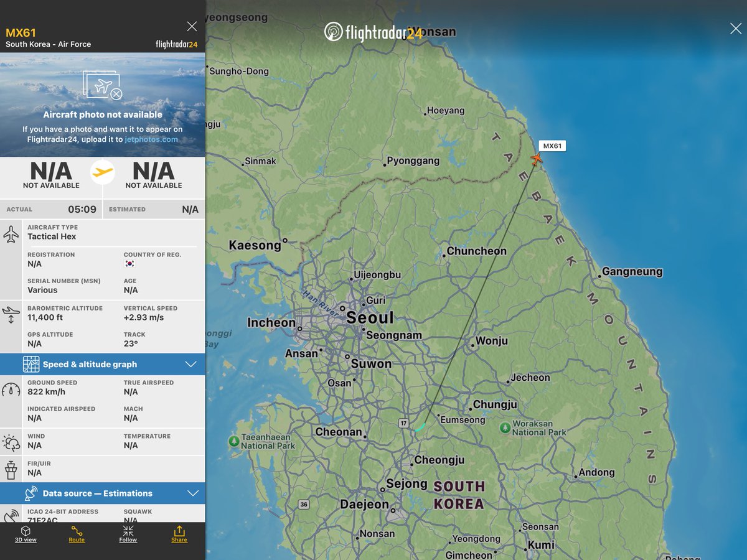Viewport: 747px width, 560px height.
Task: Click the 'Tactical Hex' aircraft type value
Action: pyautogui.click(x=52, y=236)
